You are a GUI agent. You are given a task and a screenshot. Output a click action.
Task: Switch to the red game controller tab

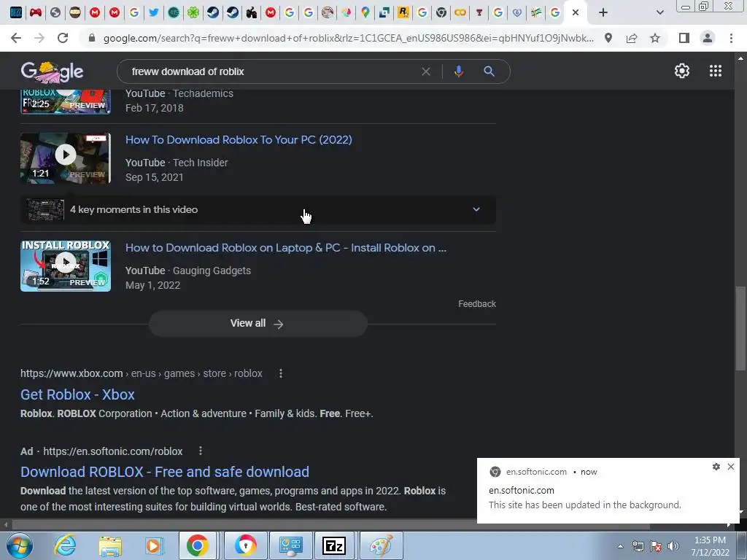pos(35,12)
